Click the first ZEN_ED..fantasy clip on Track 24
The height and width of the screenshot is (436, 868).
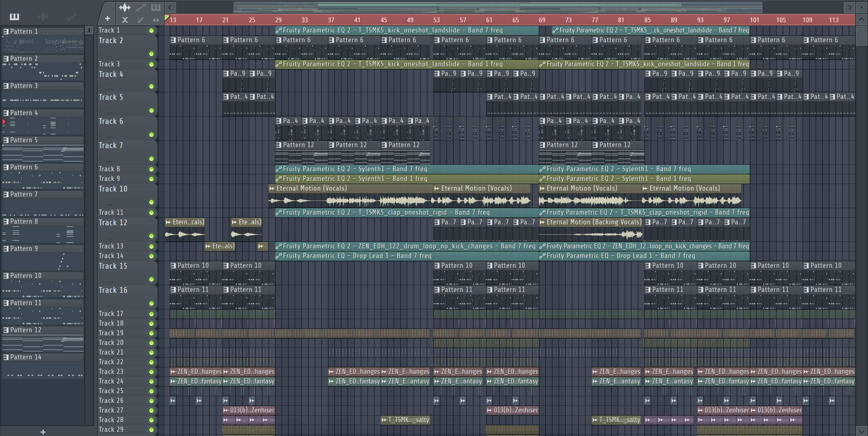coord(196,381)
